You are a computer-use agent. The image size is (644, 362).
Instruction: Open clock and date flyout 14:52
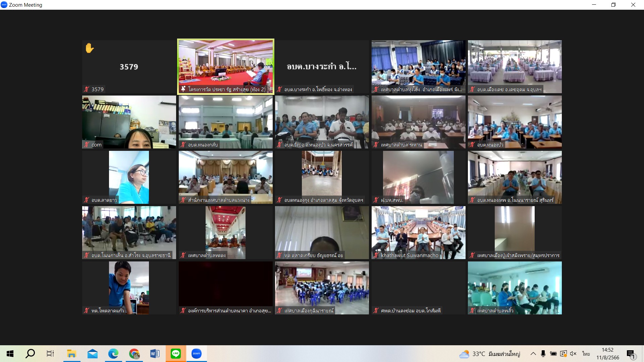(x=607, y=354)
